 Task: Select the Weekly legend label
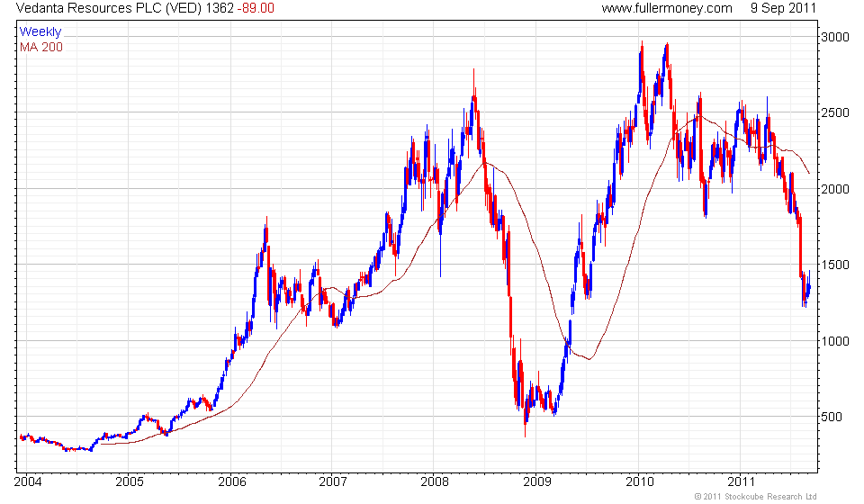(x=40, y=31)
